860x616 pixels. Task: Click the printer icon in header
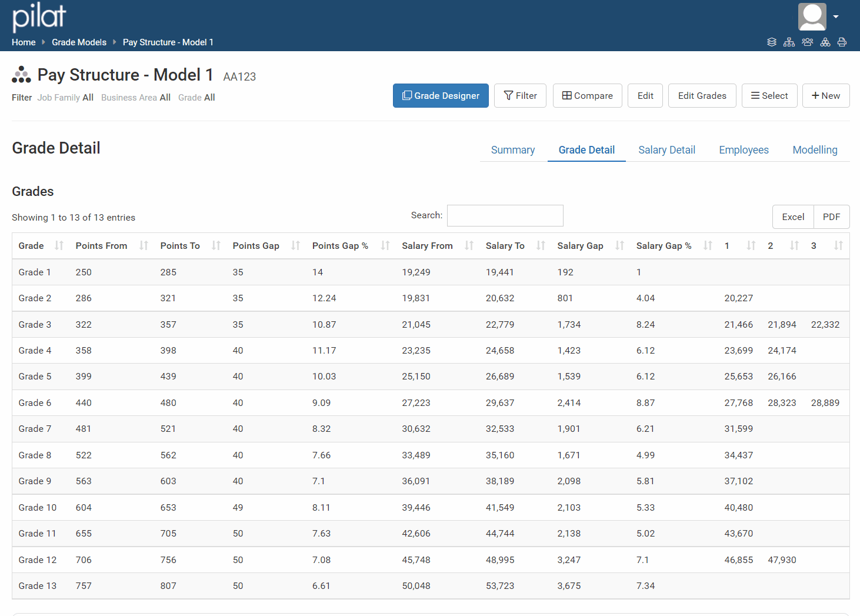pos(842,42)
